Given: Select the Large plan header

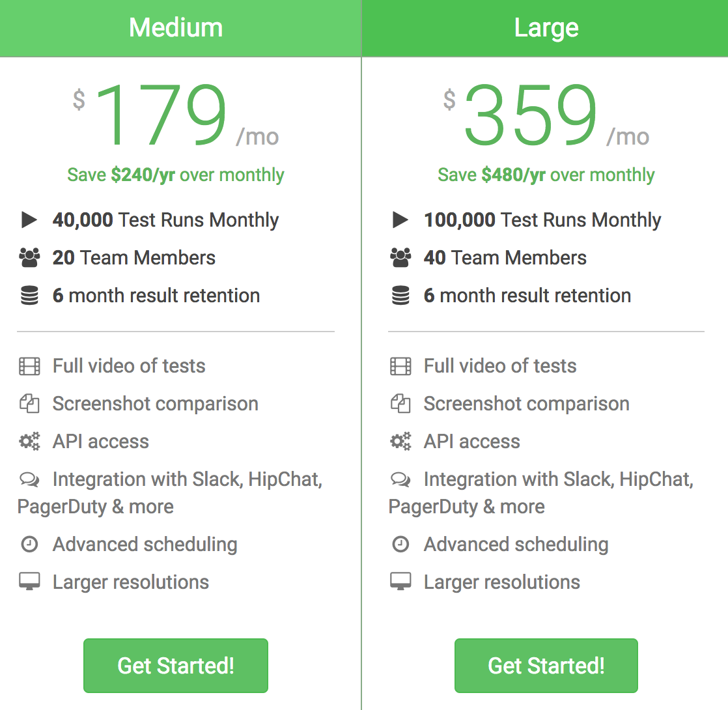Looking at the screenshot, I should pyautogui.click(x=546, y=28).
